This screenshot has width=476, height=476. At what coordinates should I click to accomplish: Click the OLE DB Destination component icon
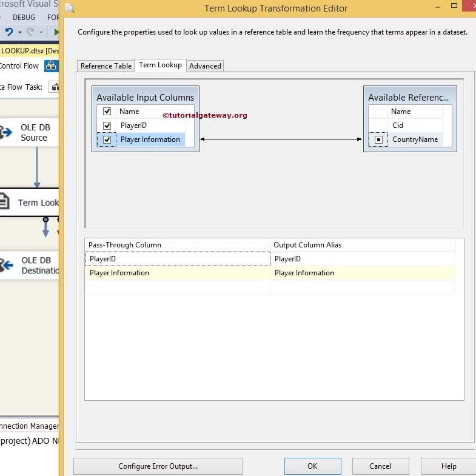[x=6, y=265]
